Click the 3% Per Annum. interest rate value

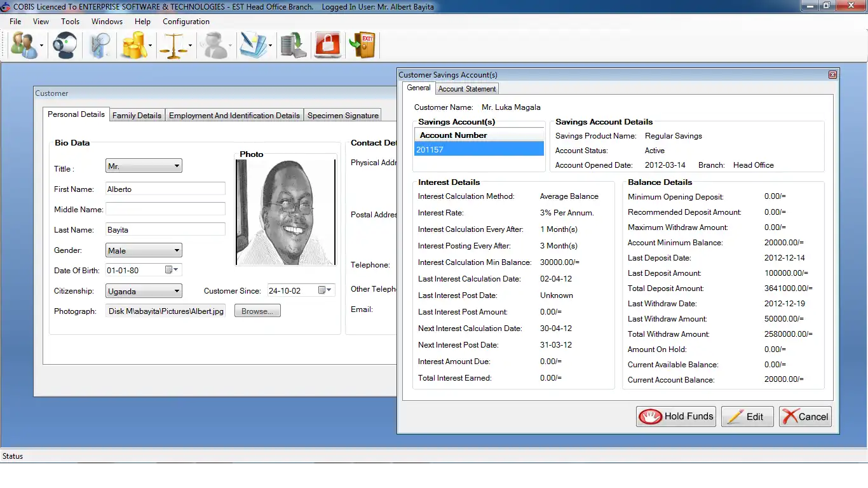pos(567,213)
